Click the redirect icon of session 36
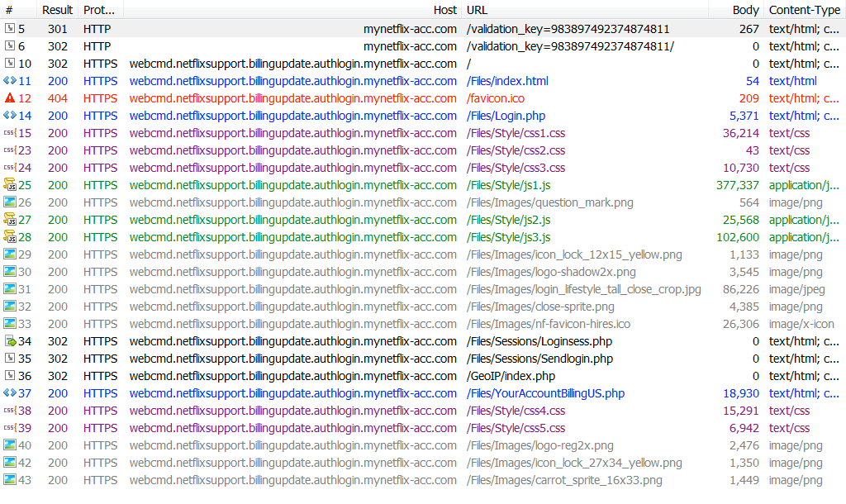This screenshot has width=846, height=504. [10, 375]
